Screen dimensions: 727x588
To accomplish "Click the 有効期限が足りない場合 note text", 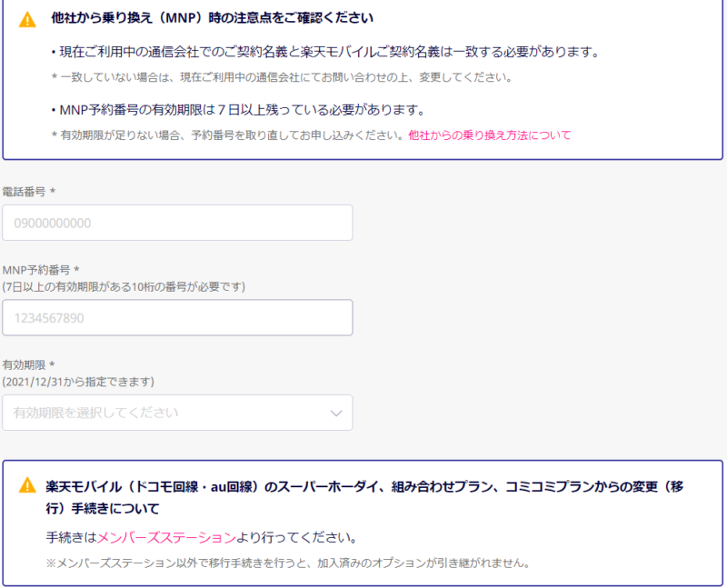I will 227,135.
